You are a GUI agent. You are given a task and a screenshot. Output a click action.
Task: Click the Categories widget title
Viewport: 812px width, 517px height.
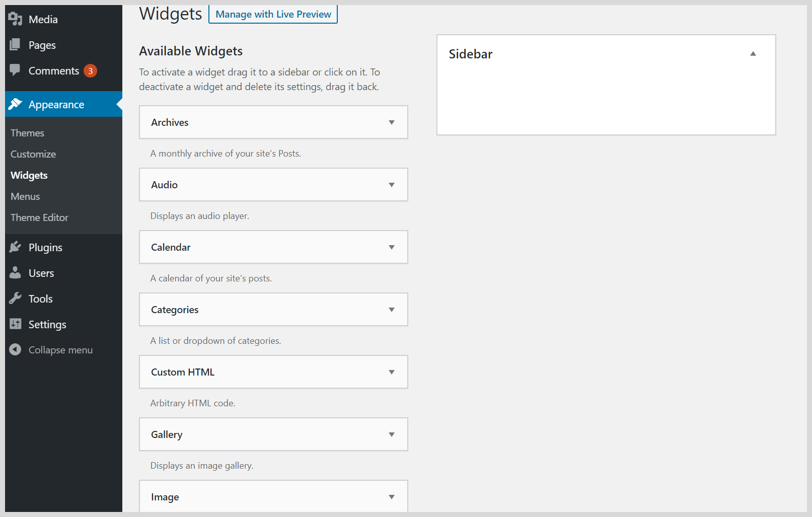coord(175,310)
